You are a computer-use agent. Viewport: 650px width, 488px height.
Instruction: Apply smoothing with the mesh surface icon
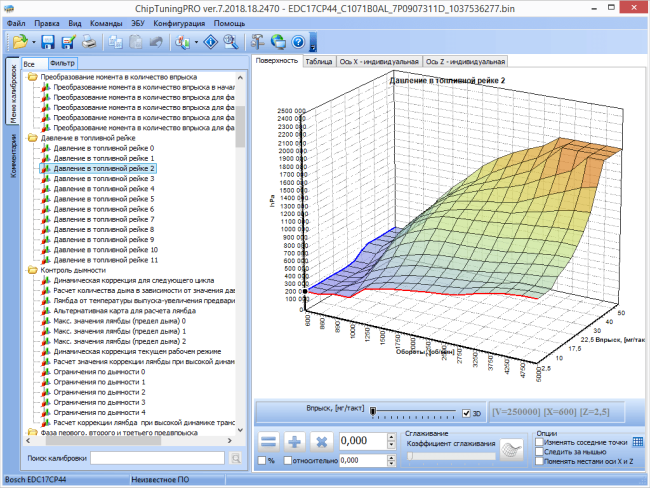[512, 449]
